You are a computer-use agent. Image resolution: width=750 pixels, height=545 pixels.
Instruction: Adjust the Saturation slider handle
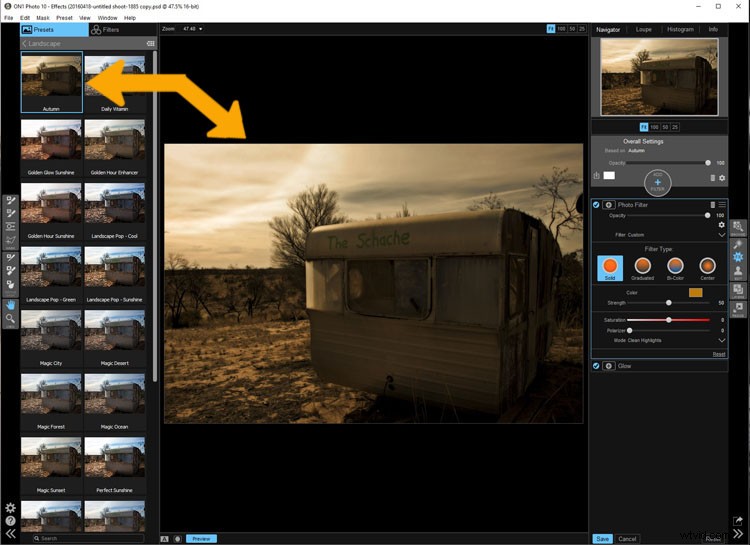point(669,320)
